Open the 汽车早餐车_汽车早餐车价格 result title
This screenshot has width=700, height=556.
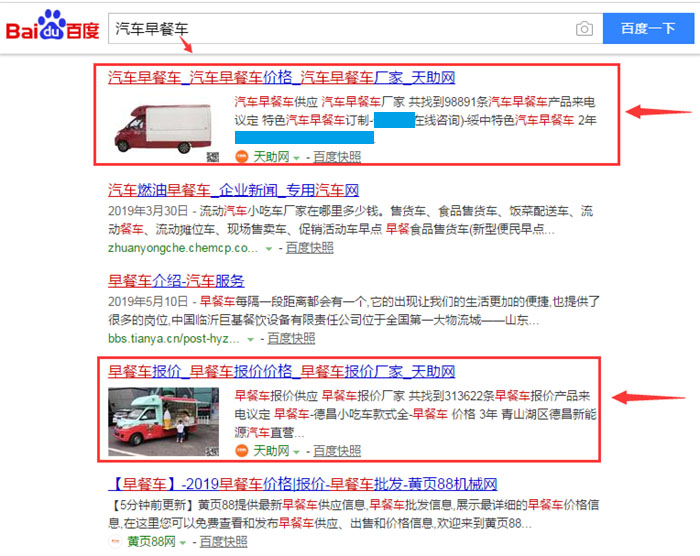tap(282, 78)
